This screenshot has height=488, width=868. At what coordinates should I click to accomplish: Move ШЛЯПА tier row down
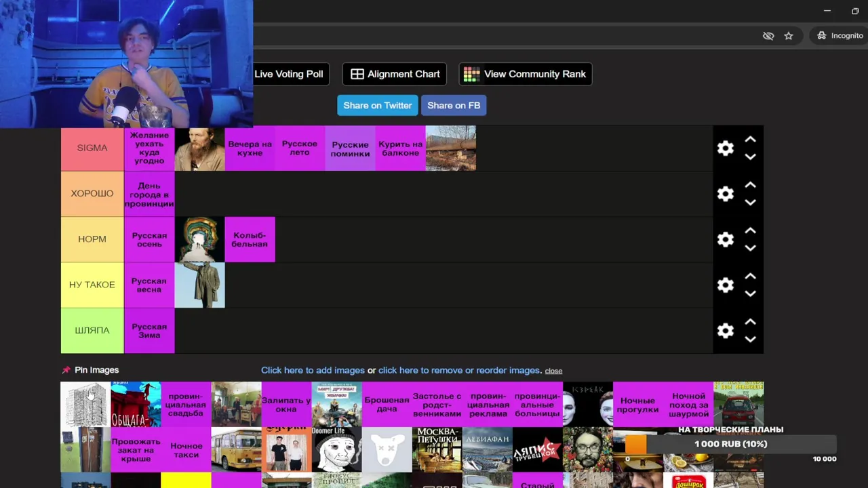[750, 338]
